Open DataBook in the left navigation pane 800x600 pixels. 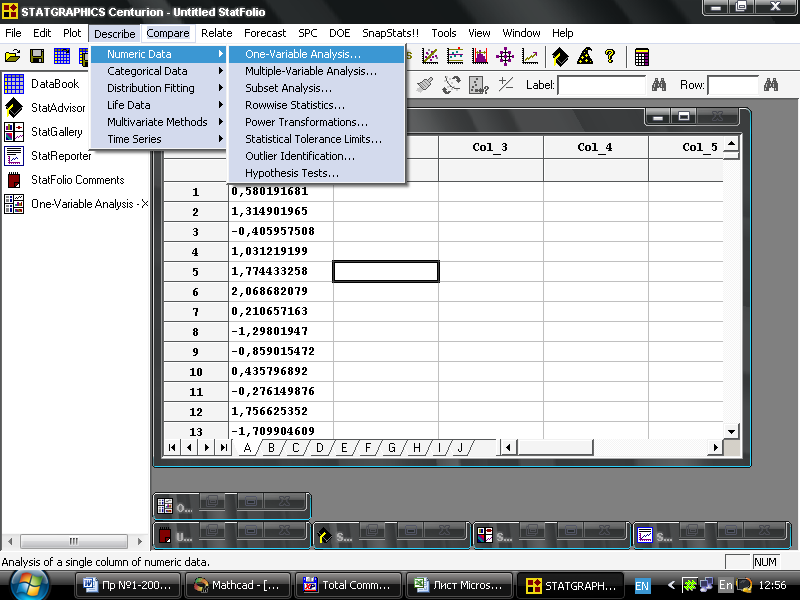(42, 84)
